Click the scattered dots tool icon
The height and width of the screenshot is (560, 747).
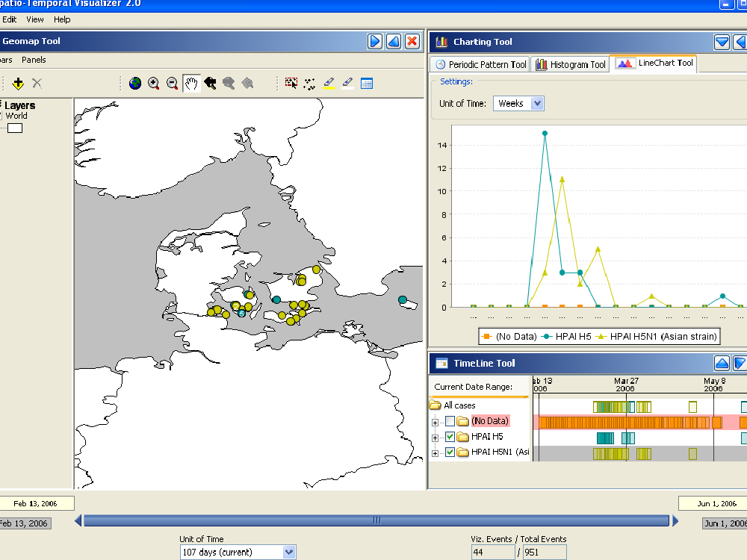[x=310, y=84]
